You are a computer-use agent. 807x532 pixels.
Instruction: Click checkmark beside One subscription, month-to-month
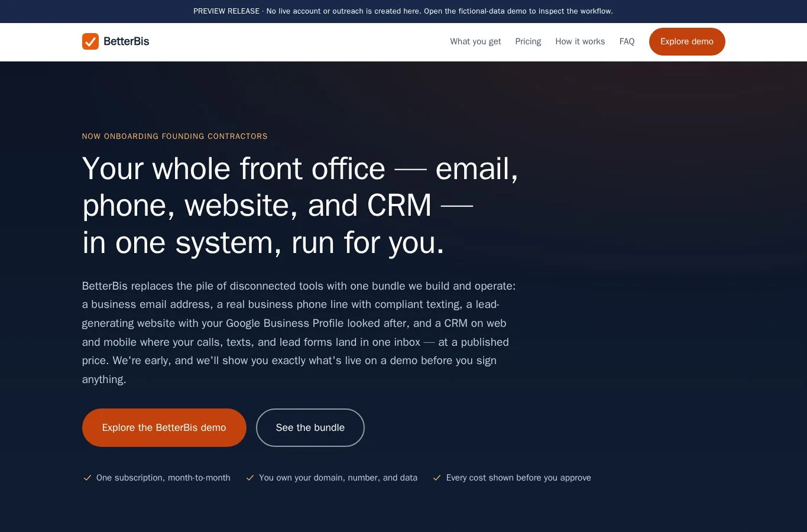[87, 478]
